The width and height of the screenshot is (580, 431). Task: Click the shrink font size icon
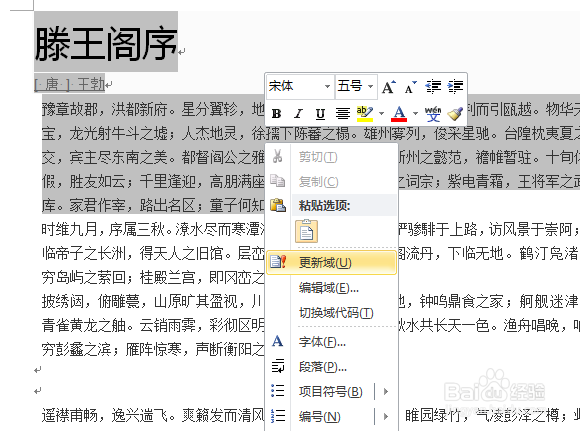click(x=411, y=87)
